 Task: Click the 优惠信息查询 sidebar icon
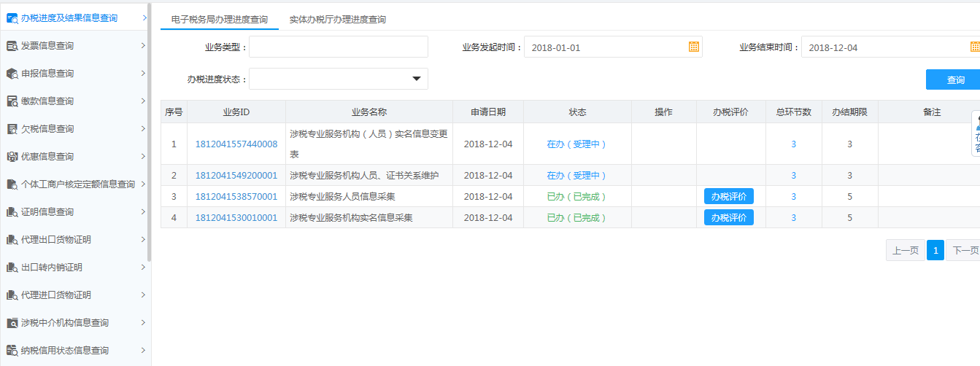(x=12, y=157)
